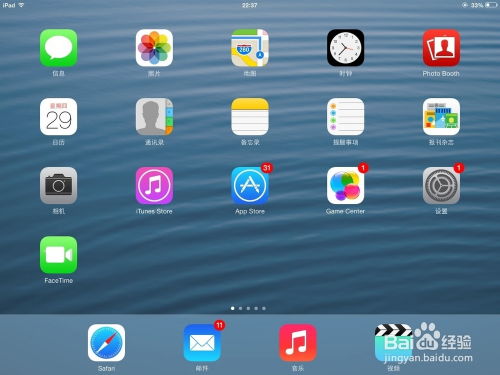The image size is (500, 375).
Task: Open App Store with 31 updates
Action: coord(250,186)
